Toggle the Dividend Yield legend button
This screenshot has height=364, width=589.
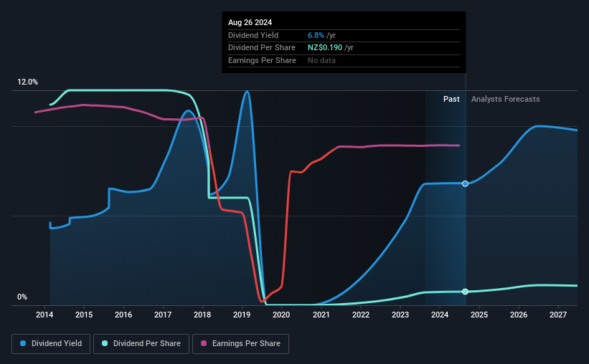click(51, 344)
